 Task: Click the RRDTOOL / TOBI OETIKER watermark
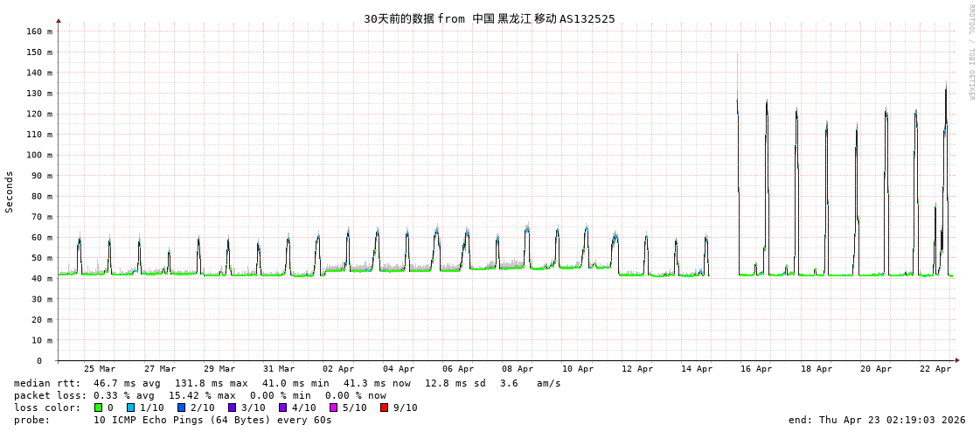pyautogui.click(x=970, y=52)
